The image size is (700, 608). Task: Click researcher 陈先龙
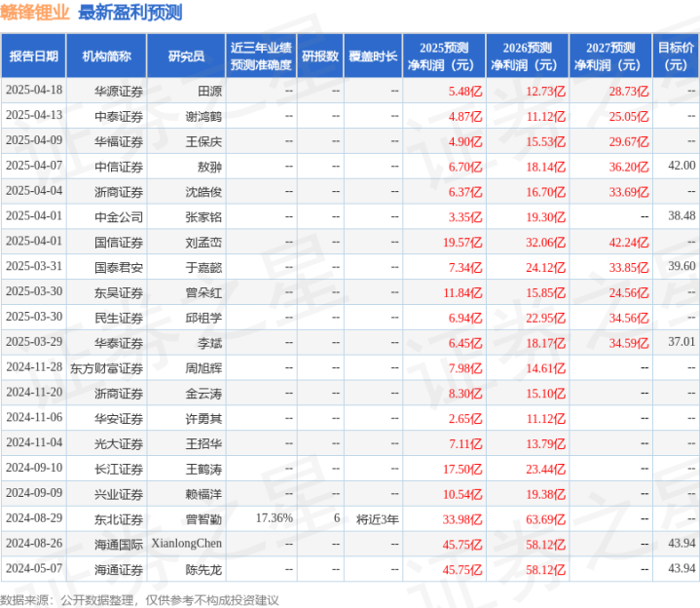point(203,570)
